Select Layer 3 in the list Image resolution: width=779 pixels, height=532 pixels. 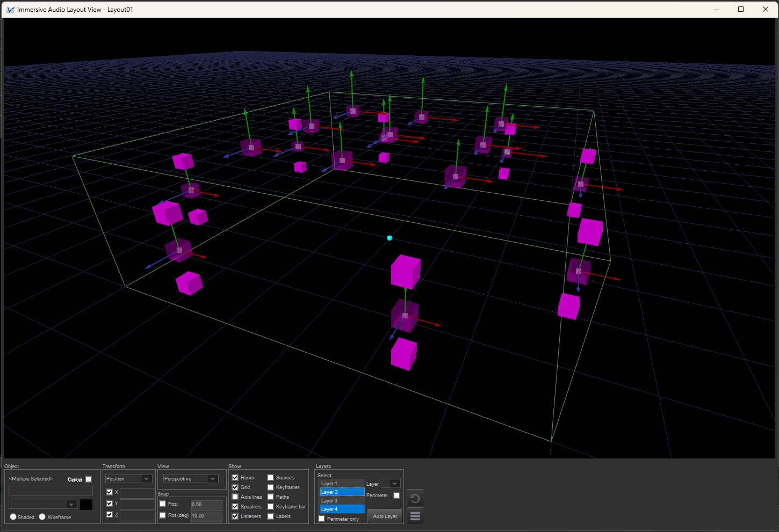pos(342,501)
